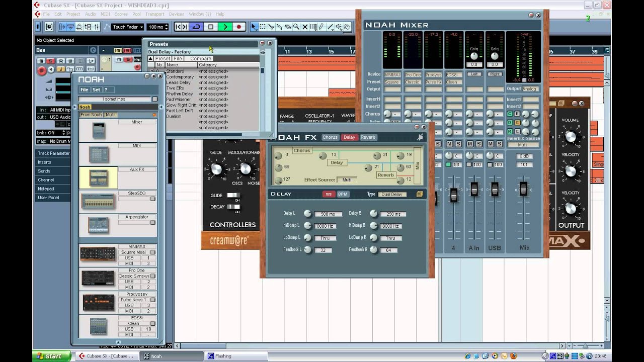Toggle the Pro One Classic Synswe checkbox

pos(153,276)
